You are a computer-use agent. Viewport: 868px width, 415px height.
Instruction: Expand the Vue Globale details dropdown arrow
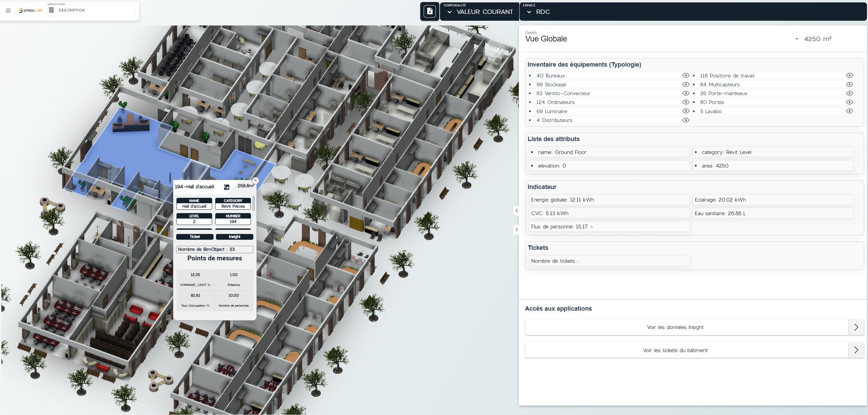click(x=797, y=39)
